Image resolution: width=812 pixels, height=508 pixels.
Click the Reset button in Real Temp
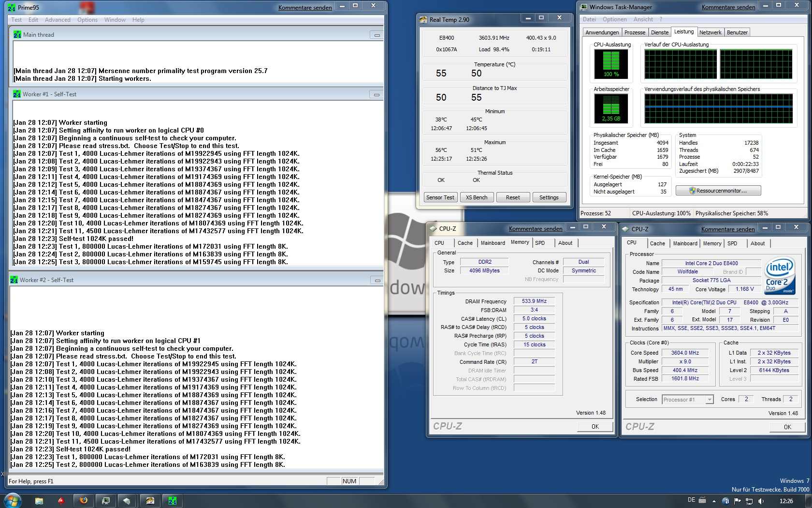tap(513, 197)
